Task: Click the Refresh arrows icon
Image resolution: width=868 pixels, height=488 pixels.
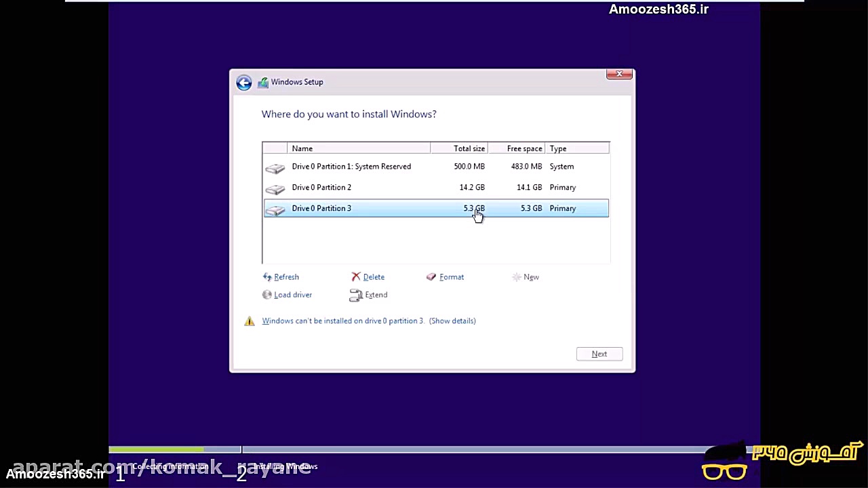Action: (267, 277)
